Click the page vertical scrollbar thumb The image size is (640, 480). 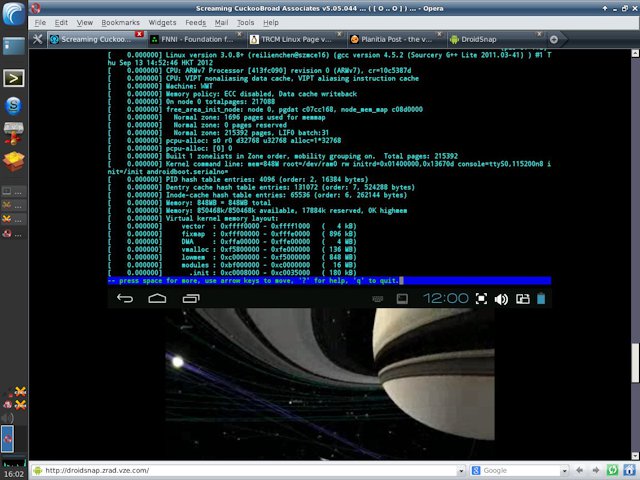coord(635,363)
